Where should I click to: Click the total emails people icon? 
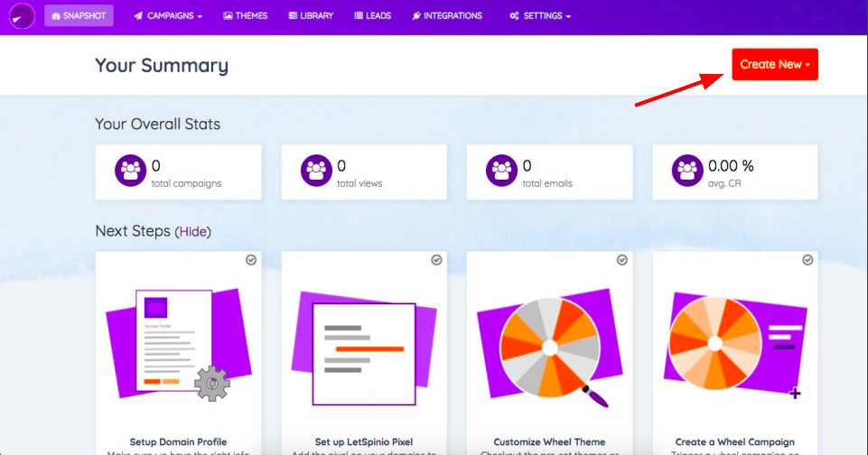coord(501,171)
